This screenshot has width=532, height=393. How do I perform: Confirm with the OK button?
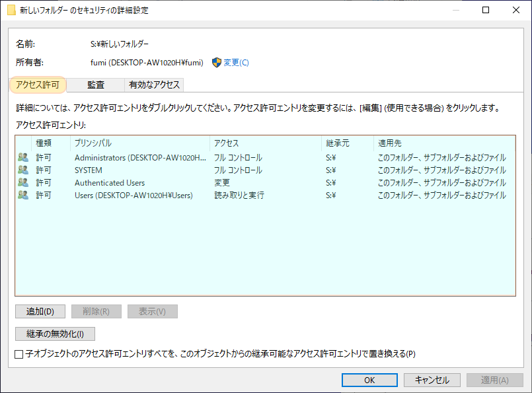[369, 380]
